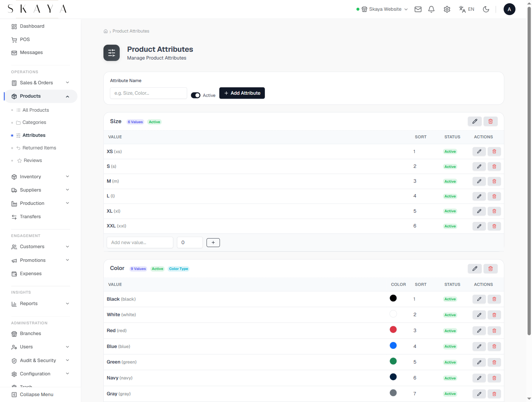The image size is (532, 402).
Task: Expand Audit & Security menu
Action: [41, 361]
